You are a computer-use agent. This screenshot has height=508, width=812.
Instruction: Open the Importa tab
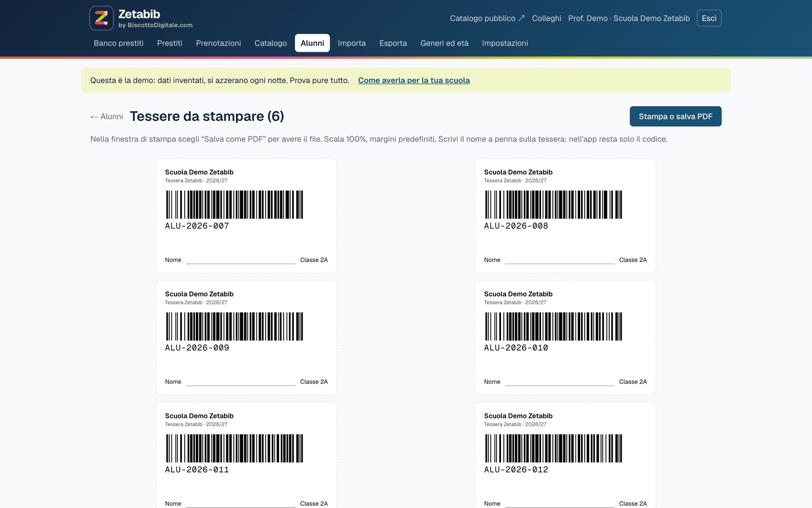pyautogui.click(x=352, y=43)
